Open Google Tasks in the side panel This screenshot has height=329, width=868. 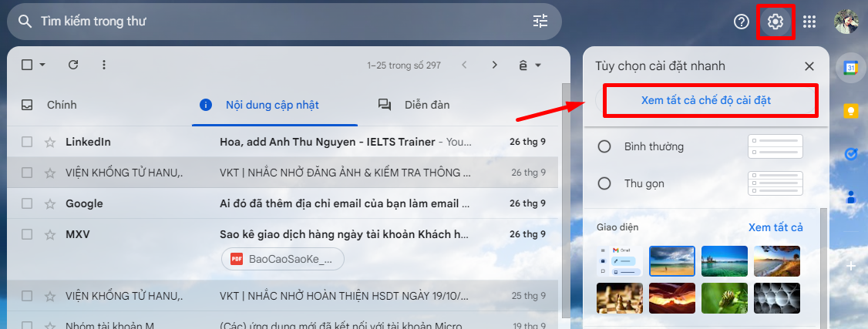(x=851, y=154)
